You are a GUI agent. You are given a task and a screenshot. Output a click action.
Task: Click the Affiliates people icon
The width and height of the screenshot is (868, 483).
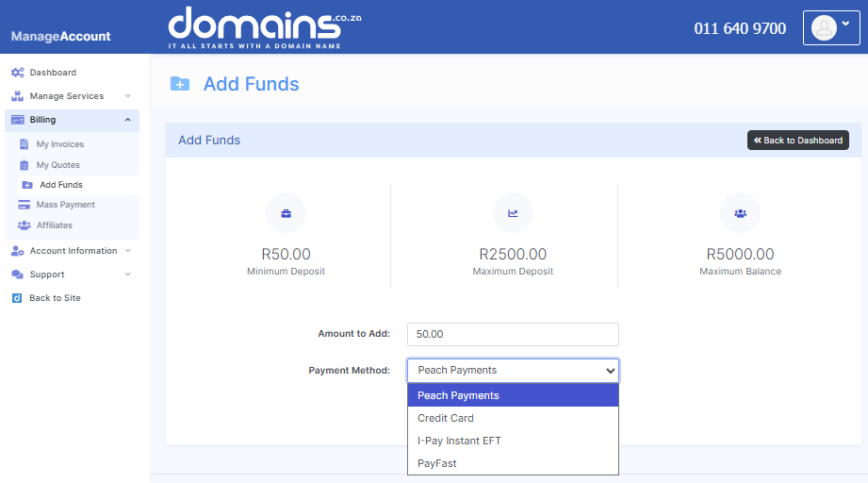pyautogui.click(x=25, y=225)
